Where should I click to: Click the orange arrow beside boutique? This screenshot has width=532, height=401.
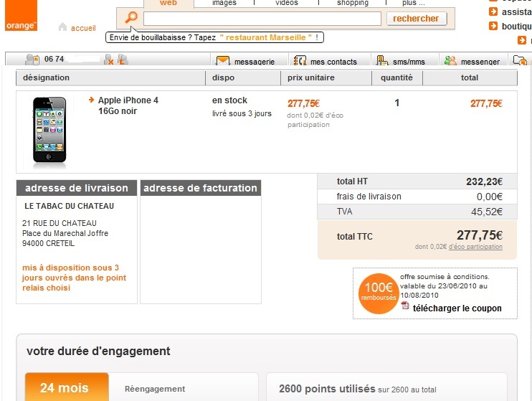point(493,26)
